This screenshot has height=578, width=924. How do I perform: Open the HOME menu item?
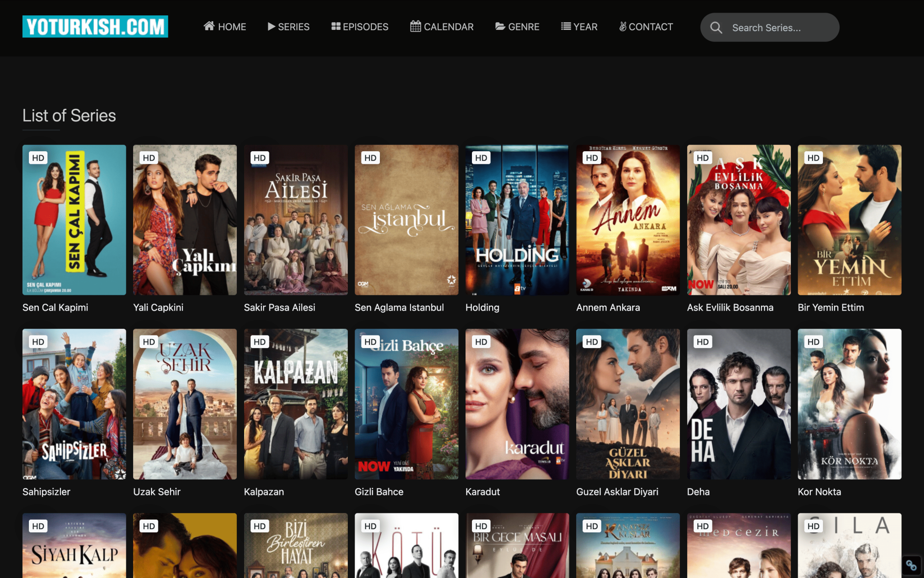[225, 27]
